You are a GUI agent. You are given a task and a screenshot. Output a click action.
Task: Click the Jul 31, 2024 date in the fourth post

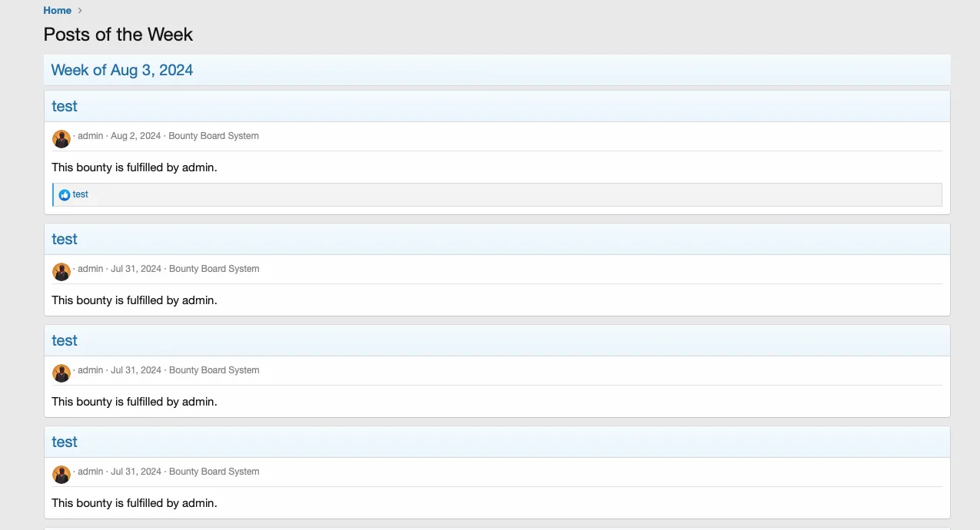pyautogui.click(x=136, y=472)
